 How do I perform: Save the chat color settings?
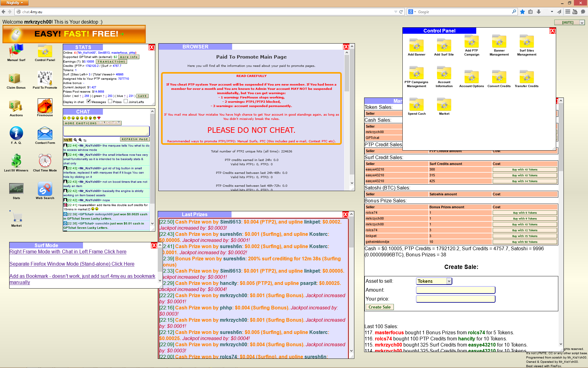click(x=142, y=96)
